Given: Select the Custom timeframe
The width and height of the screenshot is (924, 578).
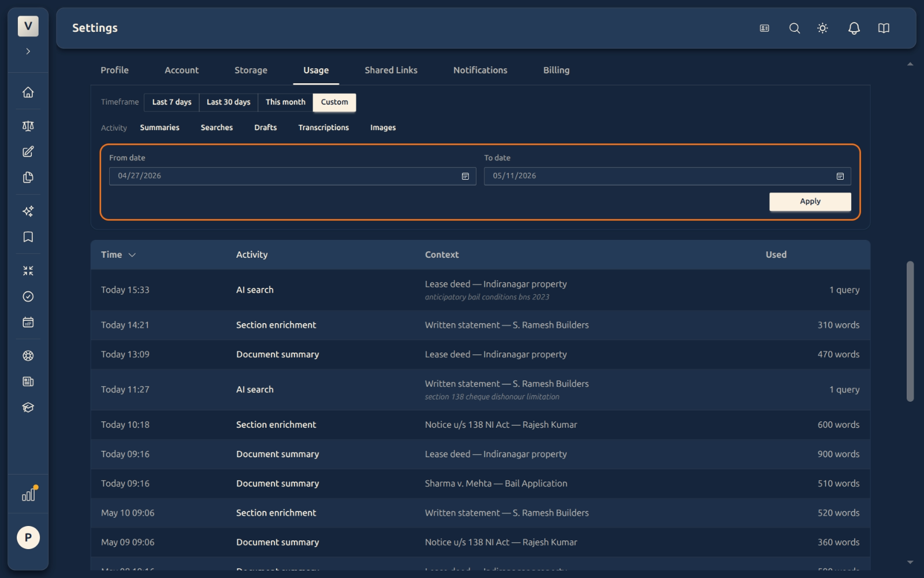Looking at the screenshot, I should [x=334, y=102].
